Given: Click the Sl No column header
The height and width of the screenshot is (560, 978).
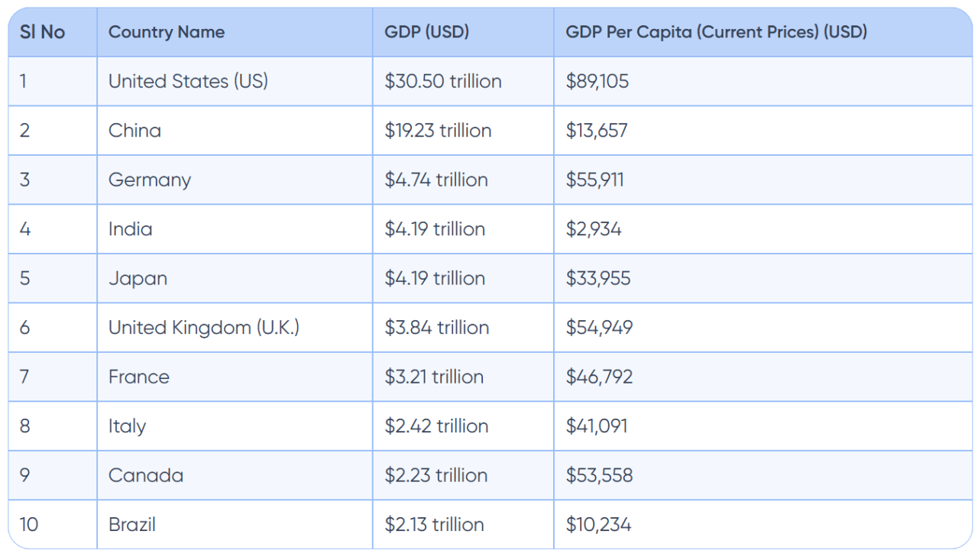Looking at the screenshot, I should (x=43, y=32).
